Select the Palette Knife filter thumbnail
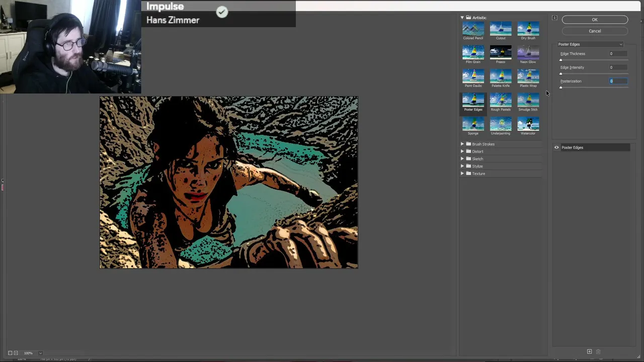Screen dimensions: 644x362 pos(501,76)
